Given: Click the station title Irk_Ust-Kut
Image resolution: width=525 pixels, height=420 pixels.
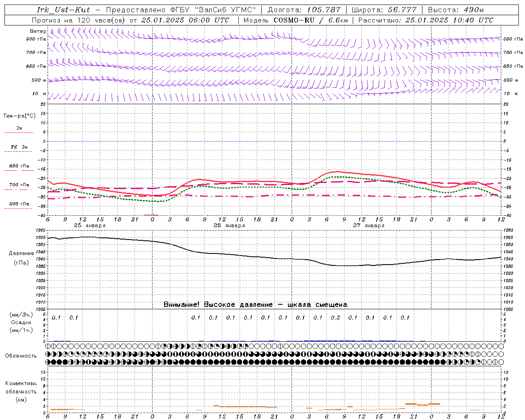Looking at the screenshot, I should (63, 10).
